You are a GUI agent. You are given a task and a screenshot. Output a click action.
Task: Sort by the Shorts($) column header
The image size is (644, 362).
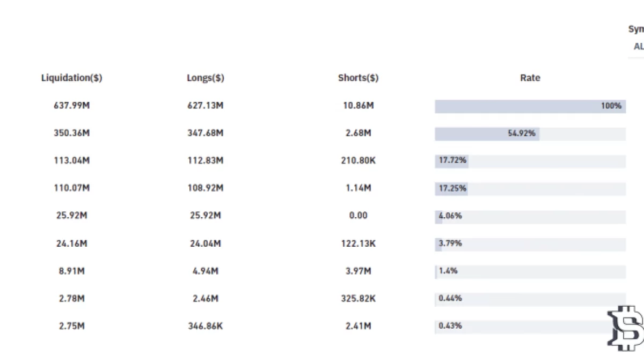358,78
